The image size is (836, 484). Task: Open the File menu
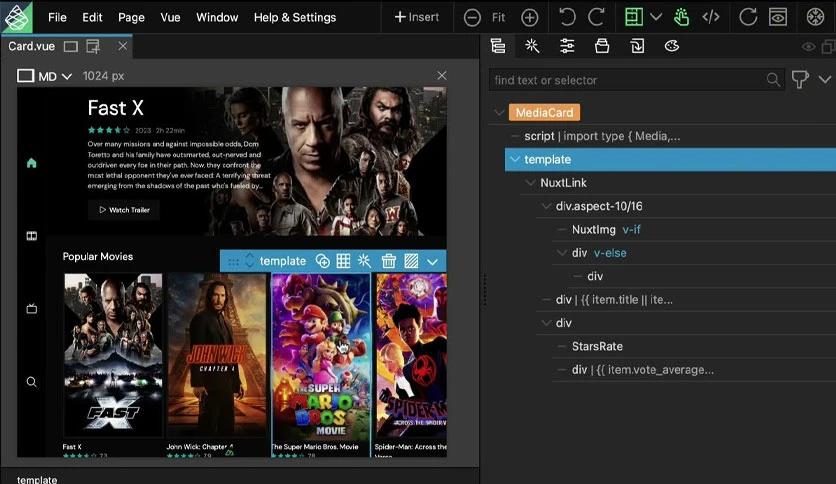point(57,17)
